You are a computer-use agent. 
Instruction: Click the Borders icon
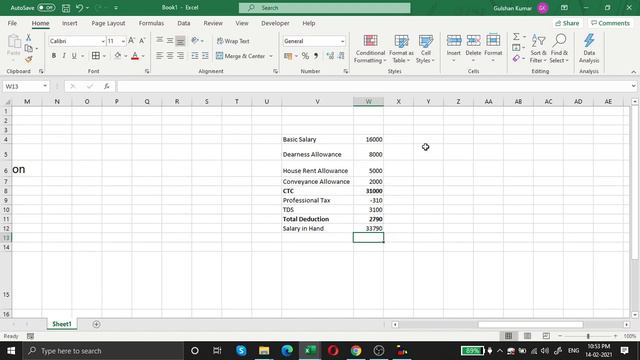[x=96, y=56]
